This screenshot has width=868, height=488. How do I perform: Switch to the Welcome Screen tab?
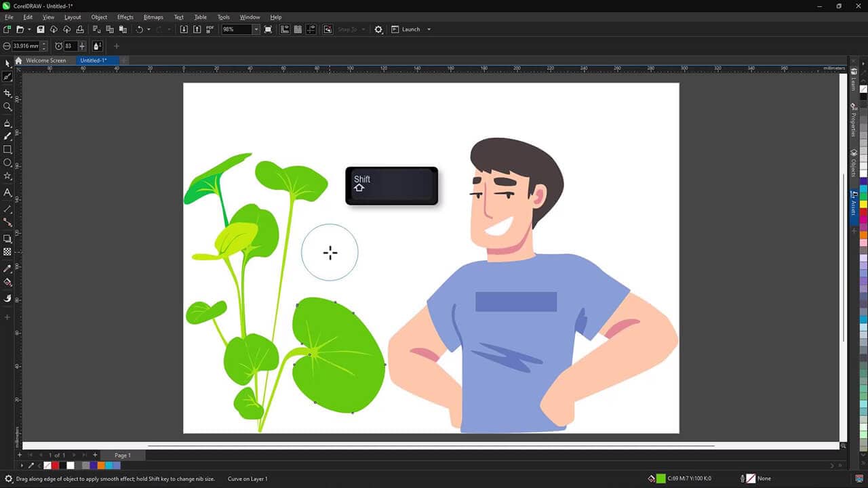point(46,60)
